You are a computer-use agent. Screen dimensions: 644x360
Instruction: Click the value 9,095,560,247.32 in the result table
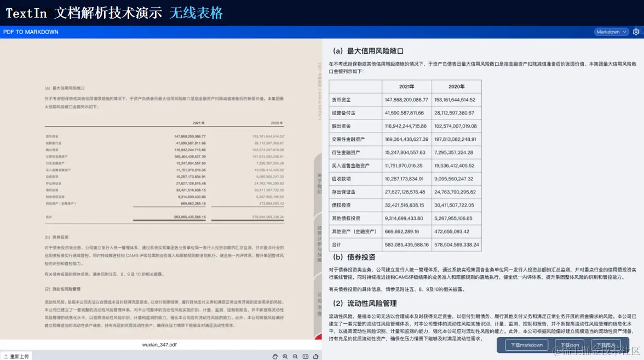(453, 179)
